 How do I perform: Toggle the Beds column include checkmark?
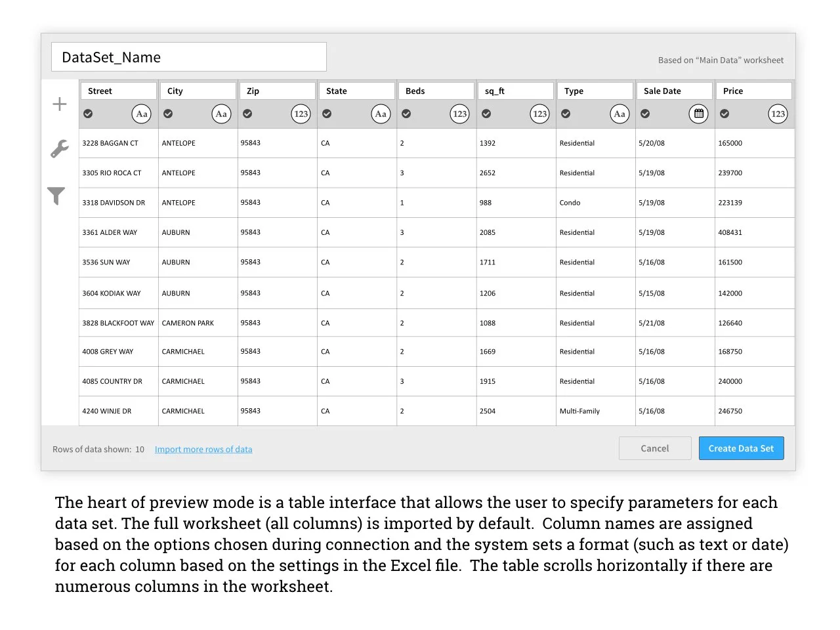(406, 114)
